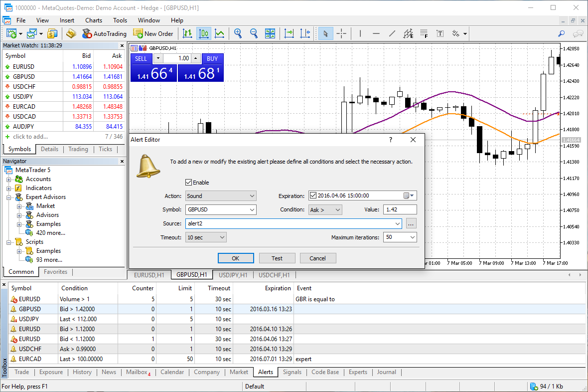Click the Value input field showing 1.42
Viewport: 588px width, 392px height.
(x=400, y=210)
